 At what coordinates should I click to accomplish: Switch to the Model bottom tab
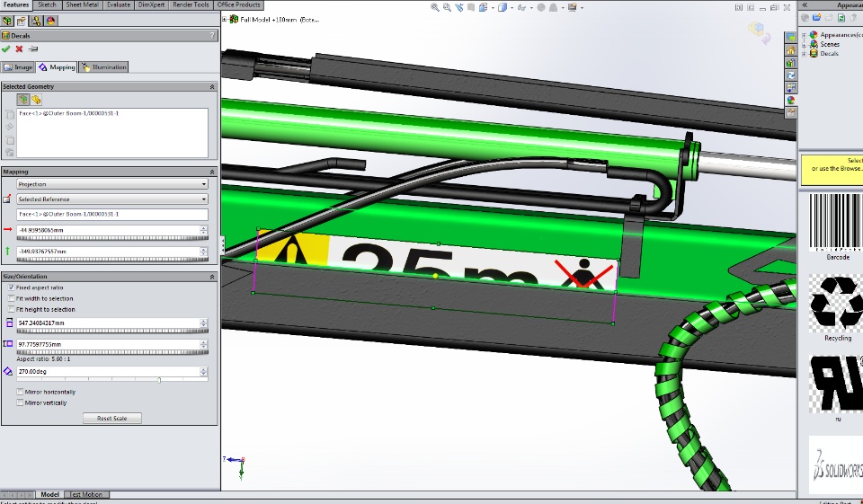[x=49, y=495]
